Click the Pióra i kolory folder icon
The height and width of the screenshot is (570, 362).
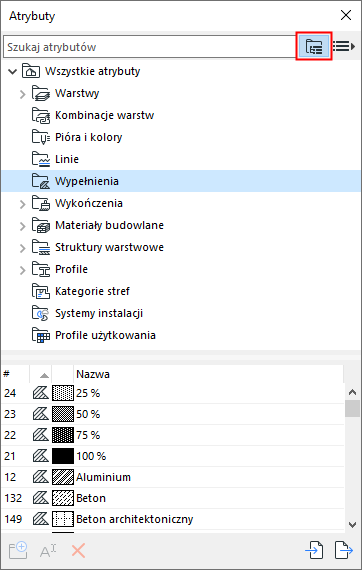click(x=41, y=137)
